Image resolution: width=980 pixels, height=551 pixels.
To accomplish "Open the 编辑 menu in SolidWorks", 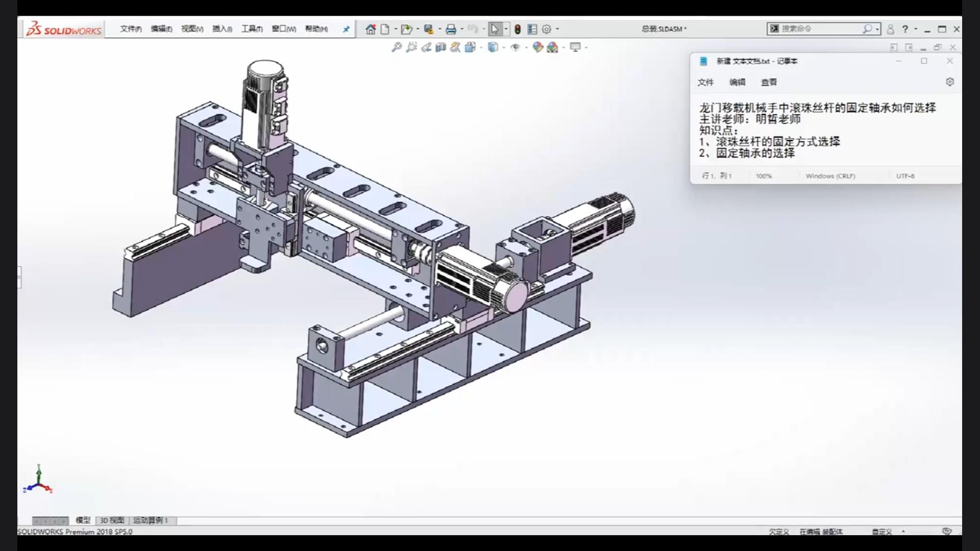I will click(x=161, y=29).
